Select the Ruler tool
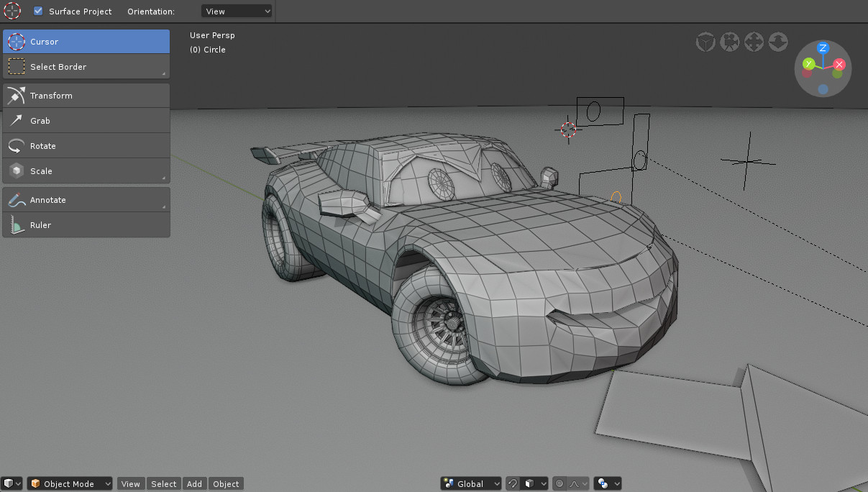 (86, 225)
